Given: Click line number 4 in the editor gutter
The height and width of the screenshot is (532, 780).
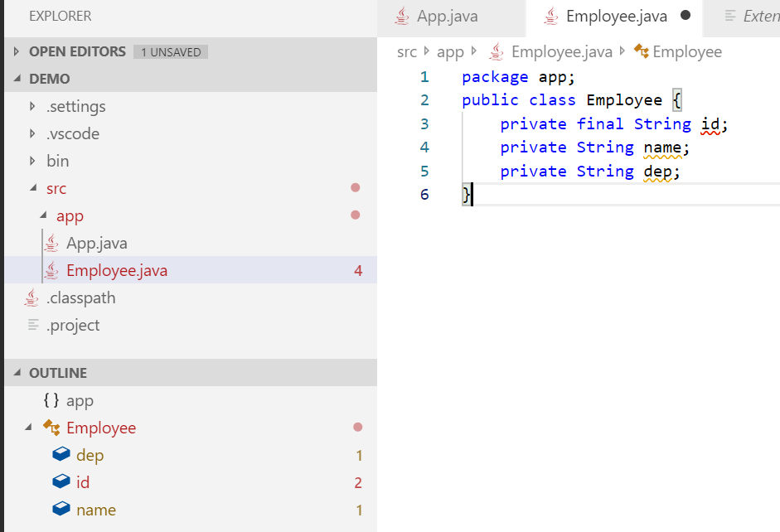Looking at the screenshot, I should tap(424, 147).
